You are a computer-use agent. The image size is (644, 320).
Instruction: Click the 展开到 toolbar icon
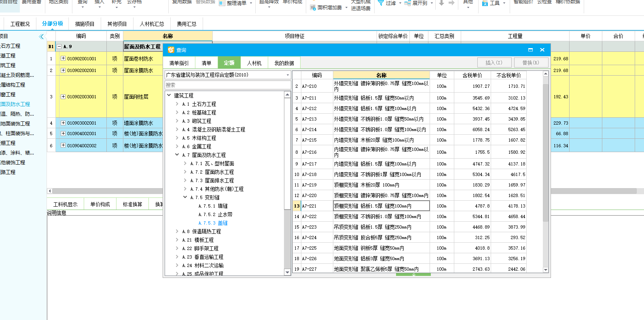tap(408, 3)
